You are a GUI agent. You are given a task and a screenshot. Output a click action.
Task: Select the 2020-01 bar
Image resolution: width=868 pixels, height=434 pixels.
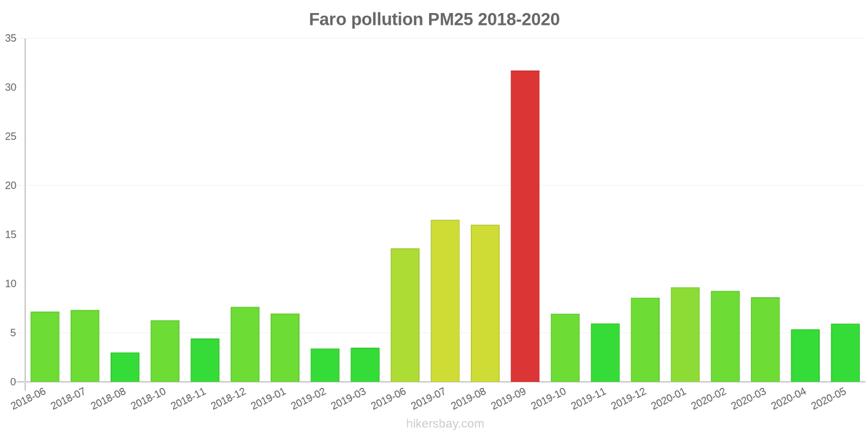point(685,335)
